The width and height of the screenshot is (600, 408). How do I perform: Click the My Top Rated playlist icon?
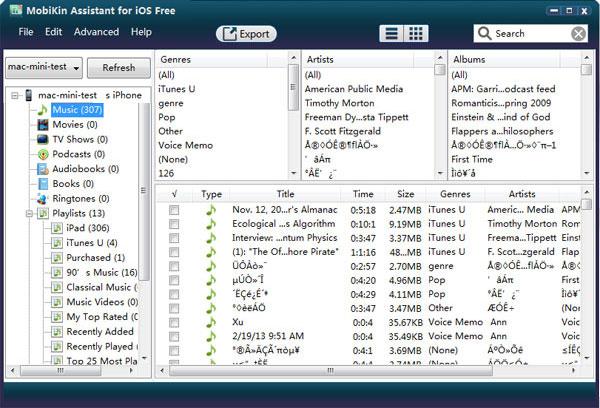coord(57,317)
